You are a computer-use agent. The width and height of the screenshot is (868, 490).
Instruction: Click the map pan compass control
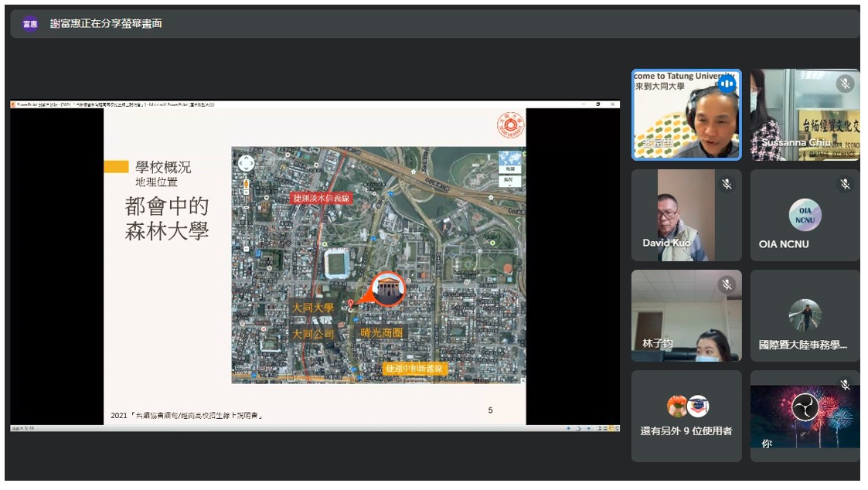click(x=246, y=163)
